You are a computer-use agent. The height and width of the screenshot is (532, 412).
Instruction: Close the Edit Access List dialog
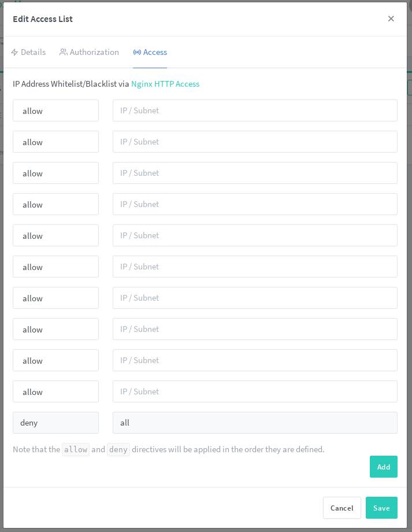click(x=391, y=19)
